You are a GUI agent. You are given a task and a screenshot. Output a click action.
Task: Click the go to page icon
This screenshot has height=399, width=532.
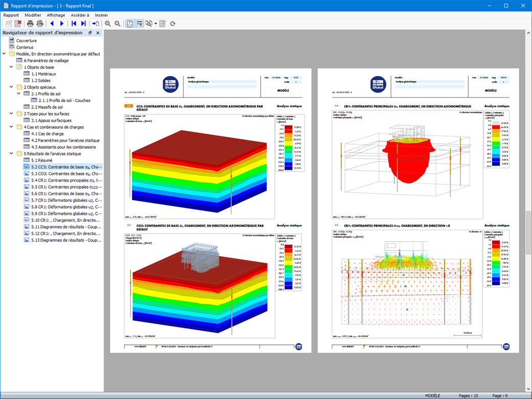coord(96,24)
